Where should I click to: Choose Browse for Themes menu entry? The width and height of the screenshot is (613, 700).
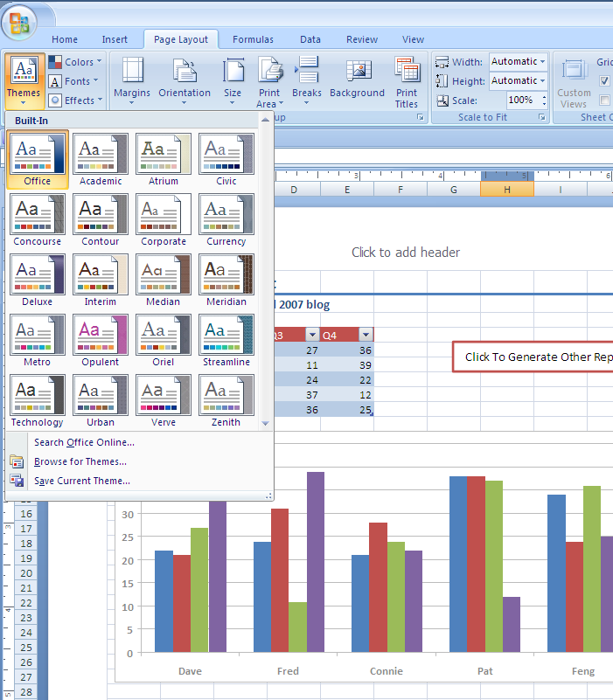pos(80,461)
